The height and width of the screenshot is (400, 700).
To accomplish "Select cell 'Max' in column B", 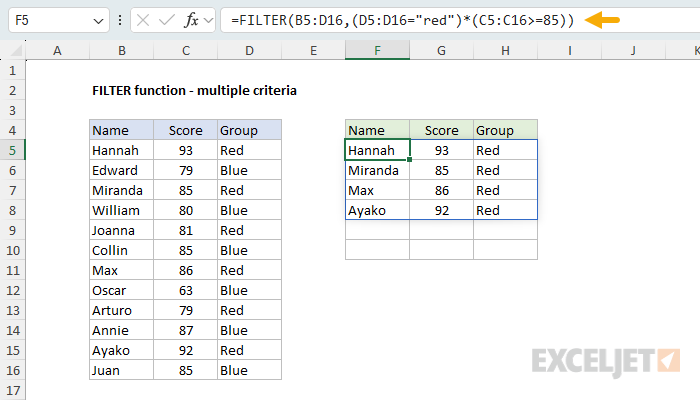I will [x=121, y=271].
